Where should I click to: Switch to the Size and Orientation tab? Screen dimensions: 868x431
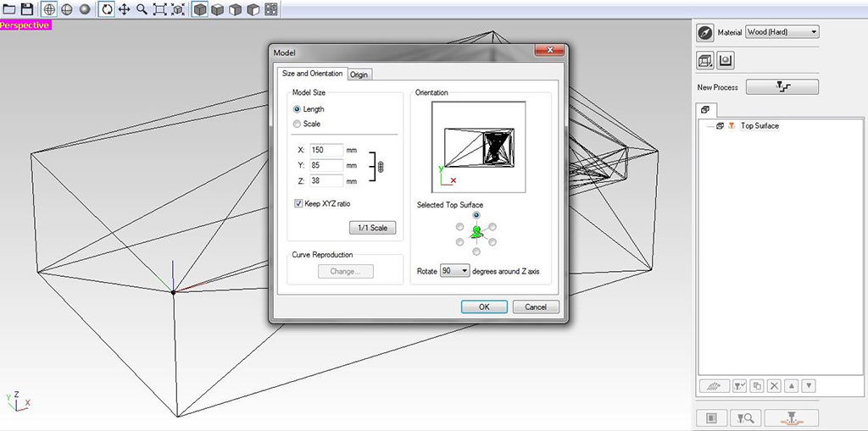(312, 74)
